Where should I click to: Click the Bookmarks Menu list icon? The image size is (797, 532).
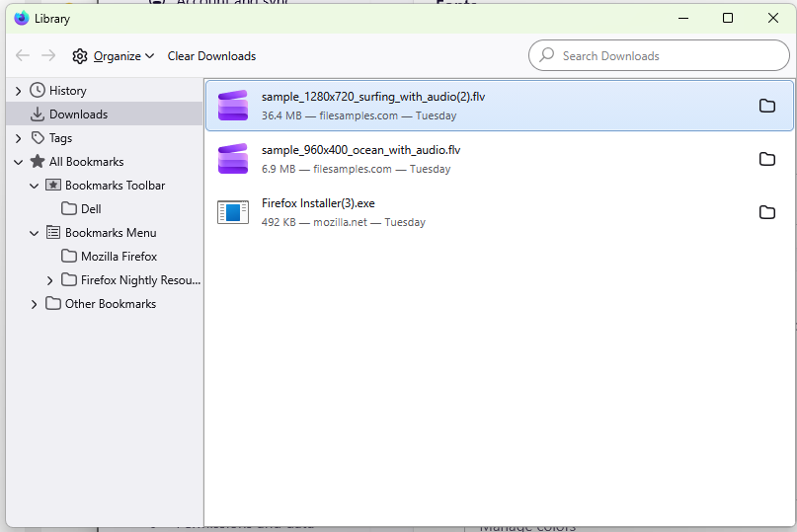point(53,232)
